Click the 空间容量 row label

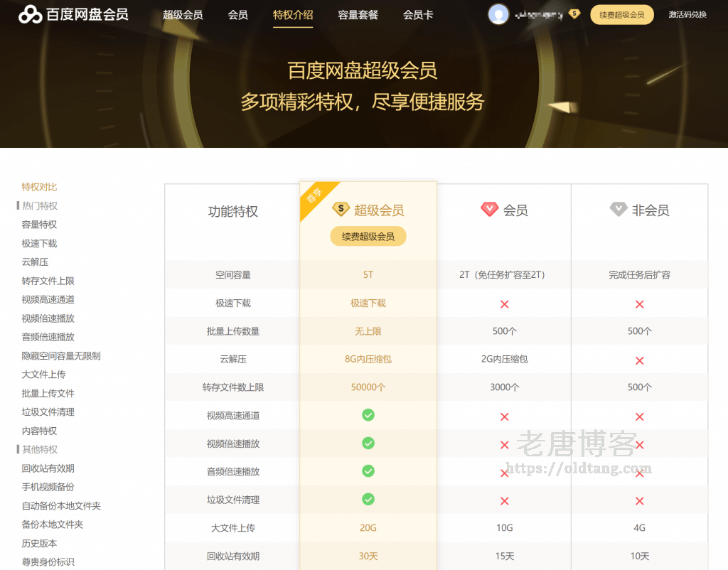click(232, 275)
